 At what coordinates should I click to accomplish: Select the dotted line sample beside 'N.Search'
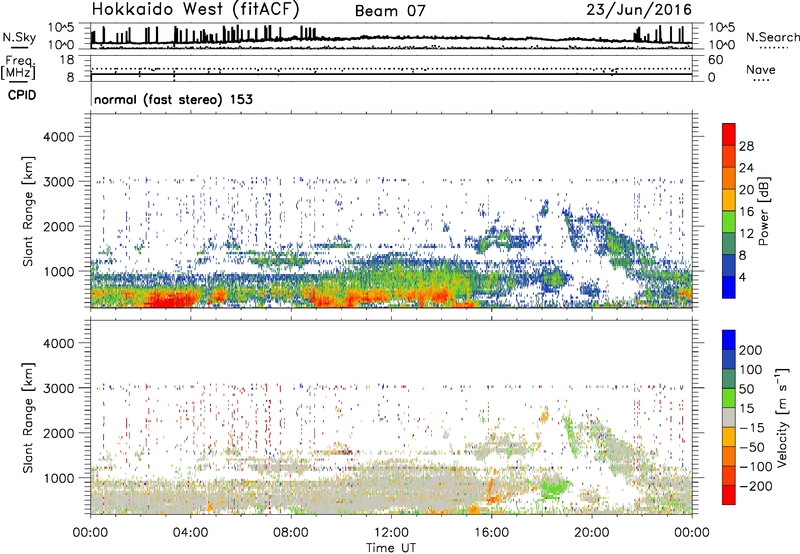pyautogui.click(x=774, y=48)
